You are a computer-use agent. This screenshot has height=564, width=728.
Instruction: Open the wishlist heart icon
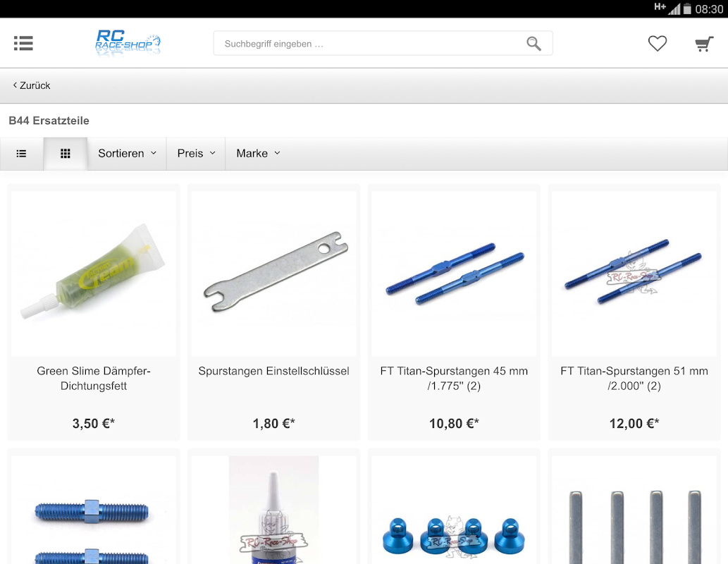(657, 43)
